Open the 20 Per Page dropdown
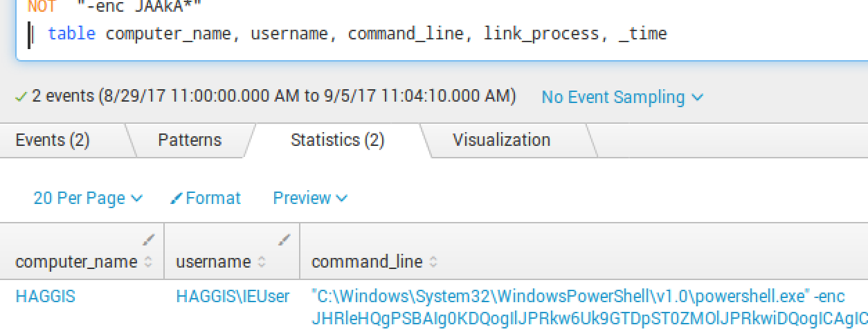Viewport: 868px width, 334px height. 87,198
